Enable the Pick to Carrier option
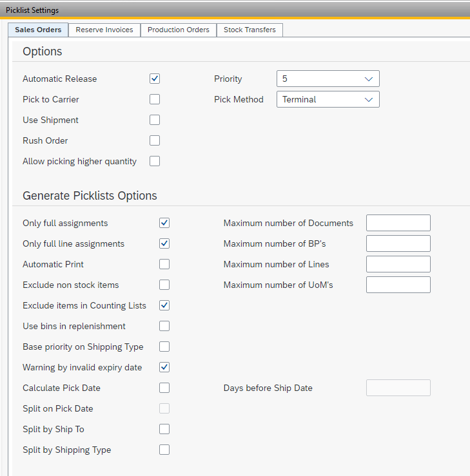 click(x=155, y=99)
